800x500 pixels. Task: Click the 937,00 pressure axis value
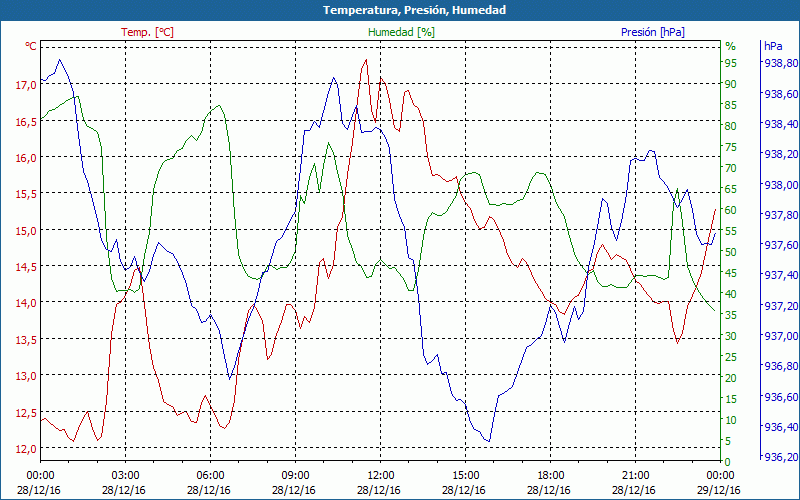click(x=779, y=336)
